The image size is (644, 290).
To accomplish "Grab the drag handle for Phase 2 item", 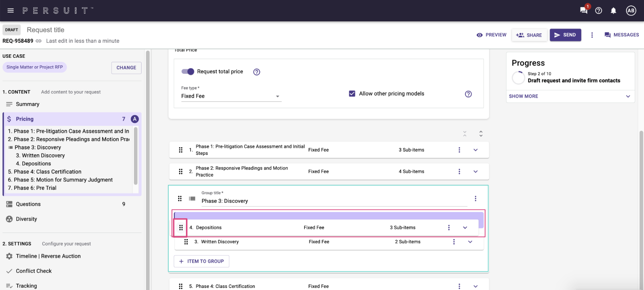I will [181, 171].
